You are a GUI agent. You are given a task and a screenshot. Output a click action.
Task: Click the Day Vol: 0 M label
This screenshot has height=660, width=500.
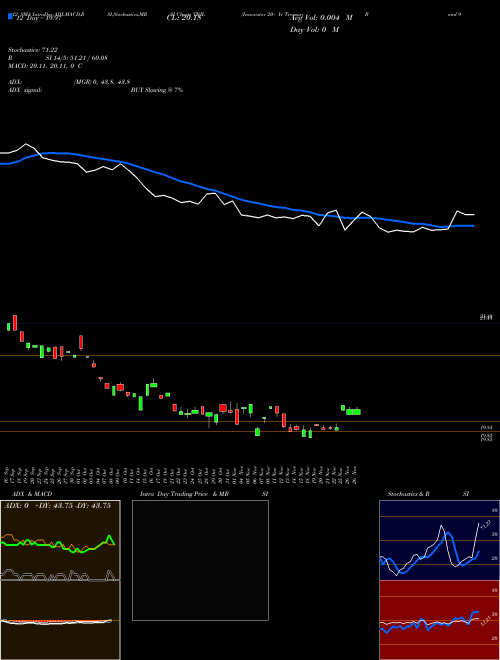click(x=314, y=30)
